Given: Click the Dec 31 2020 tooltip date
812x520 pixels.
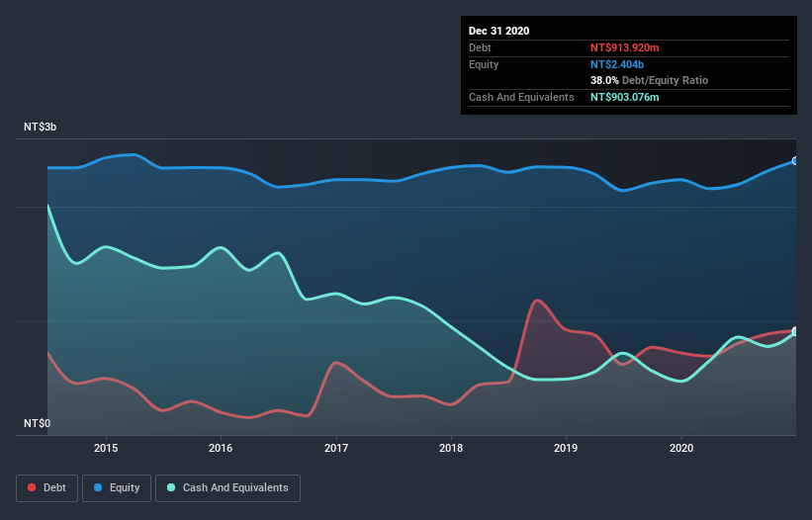Looking at the screenshot, I should point(498,31).
